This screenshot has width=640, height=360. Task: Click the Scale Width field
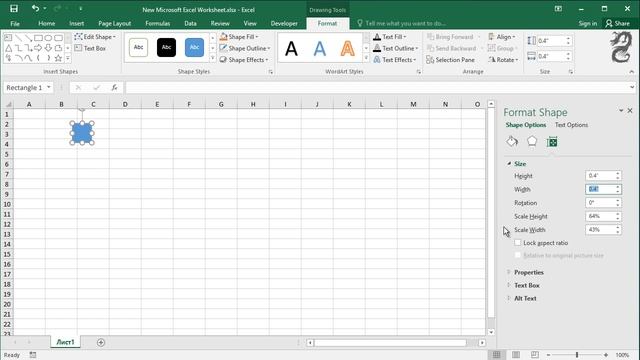[x=600, y=229]
